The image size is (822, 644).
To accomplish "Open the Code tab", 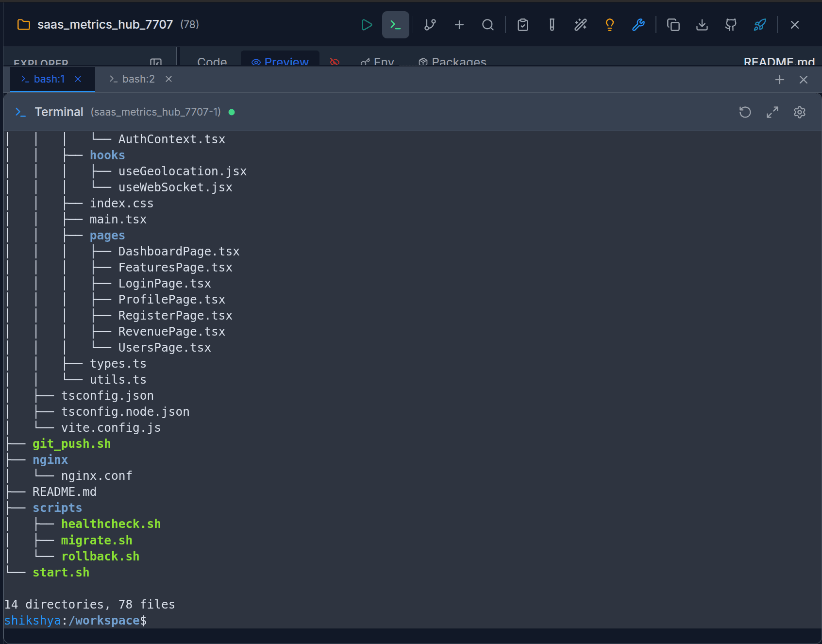I will pos(212,62).
